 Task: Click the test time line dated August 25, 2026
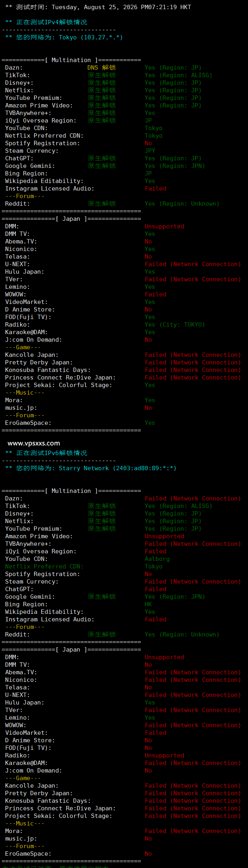point(98,7)
